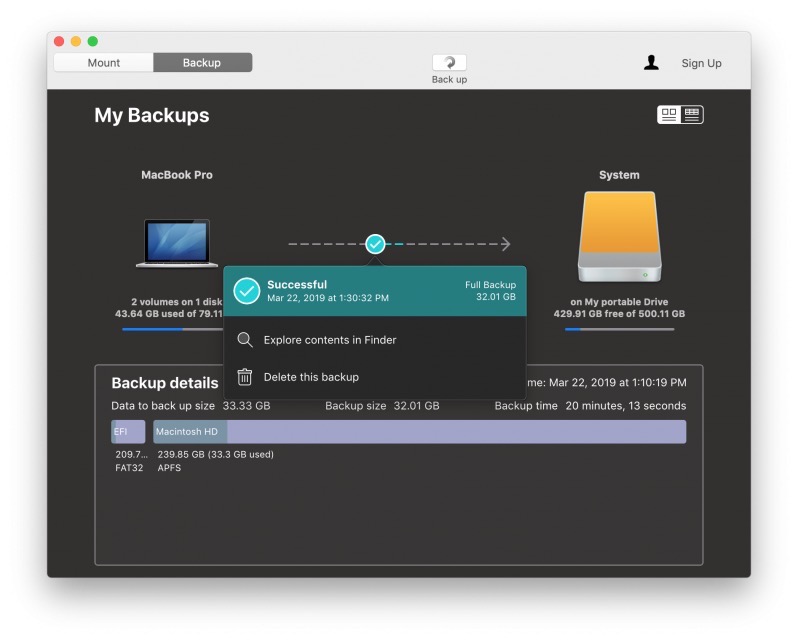
Task: Click the MacBook Pro laptop icon
Action: pos(177,243)
